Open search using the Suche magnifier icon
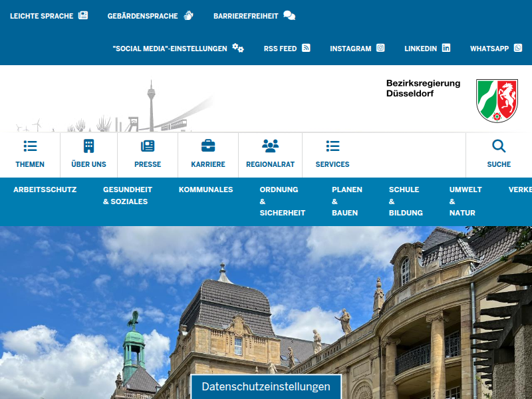The image size is (532, 399). (x=499, y=146)
